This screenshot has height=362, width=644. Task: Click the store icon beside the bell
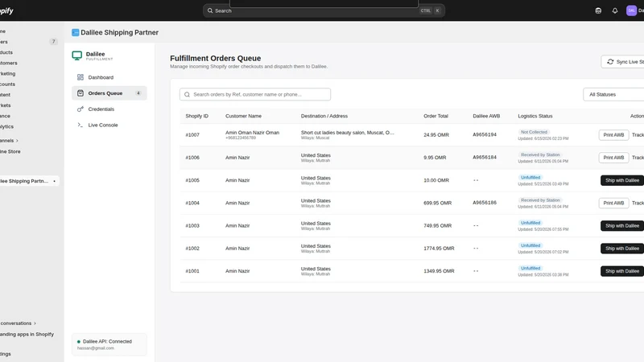click(x=598, y=10)
